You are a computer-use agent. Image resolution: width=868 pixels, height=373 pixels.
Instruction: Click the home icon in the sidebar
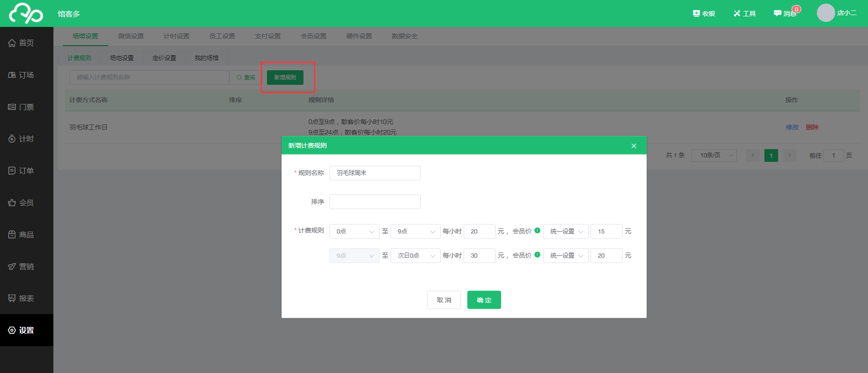click(12, 43)
